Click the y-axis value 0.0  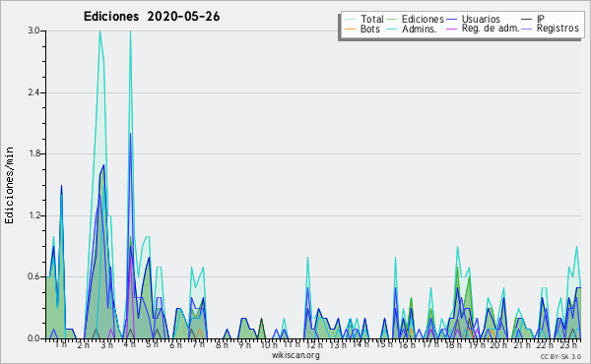point(33,338)
